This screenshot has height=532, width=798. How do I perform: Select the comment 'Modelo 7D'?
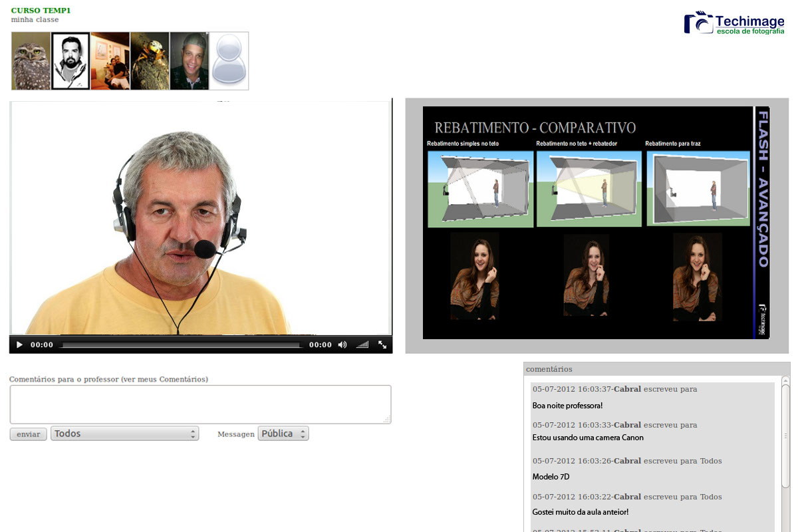pyautogui.click(x=551, y=477)
